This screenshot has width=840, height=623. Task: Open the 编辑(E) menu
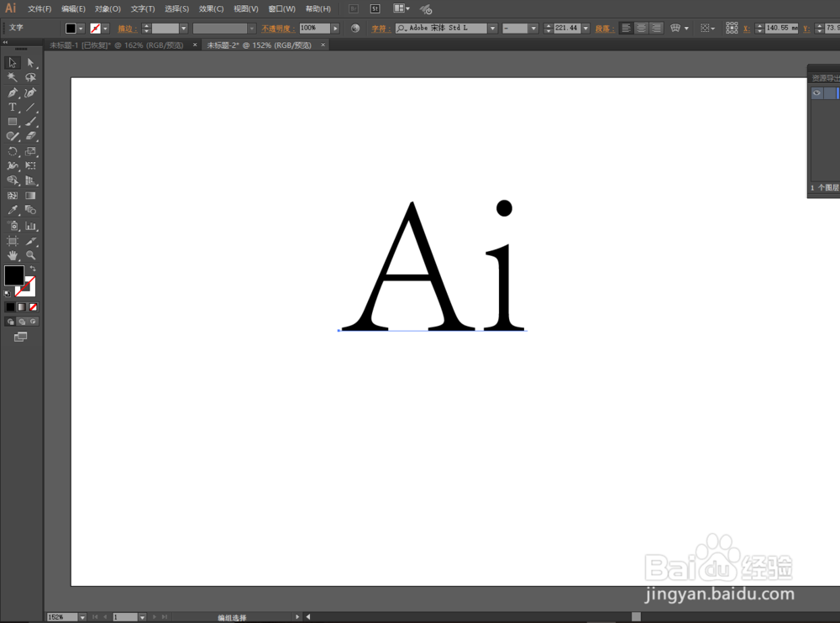pyautogui.click(x=73, y=8)
